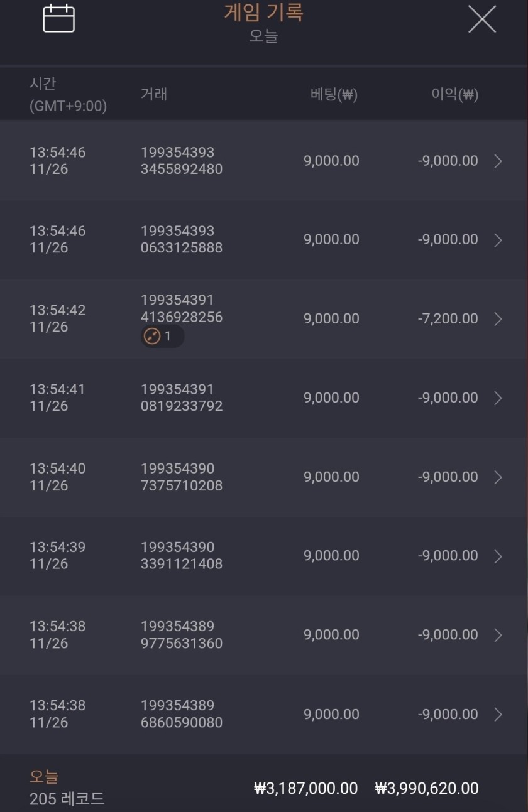Expand the record ending in 3455892480
The height and width of the screenshot is (812, 528).
pyautogui.click(x=498, y=161)
